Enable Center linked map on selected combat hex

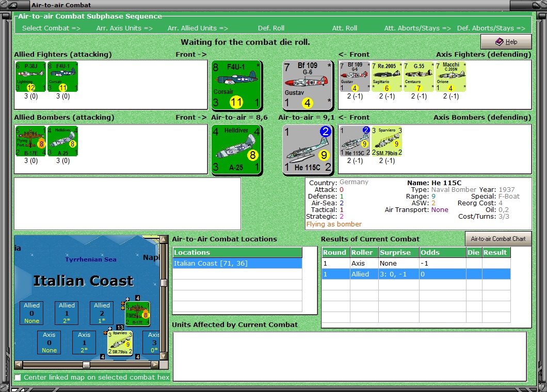(18, 378)
